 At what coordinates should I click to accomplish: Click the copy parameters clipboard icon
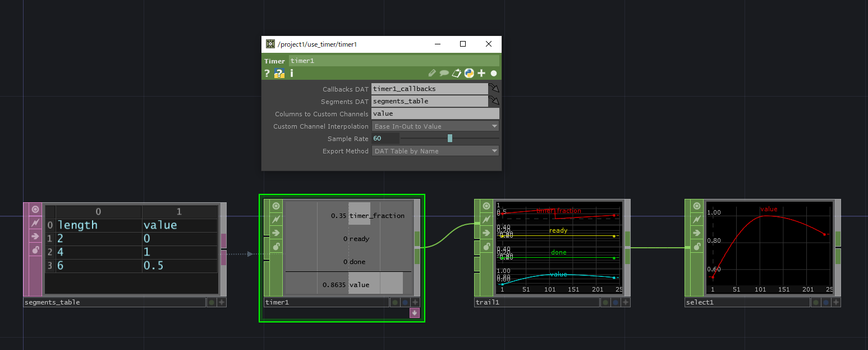point(457,73)
